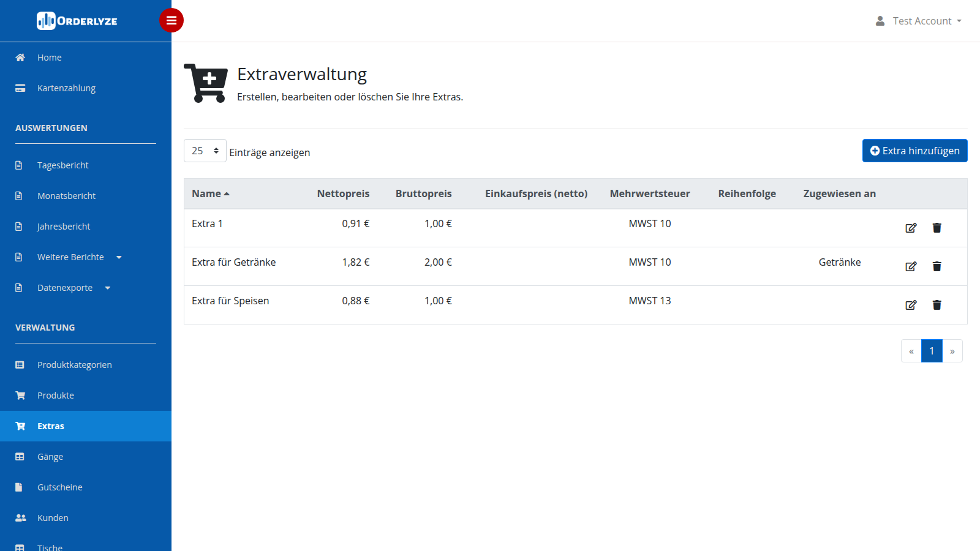Click the Gutscheine file icon

[18, 487]
